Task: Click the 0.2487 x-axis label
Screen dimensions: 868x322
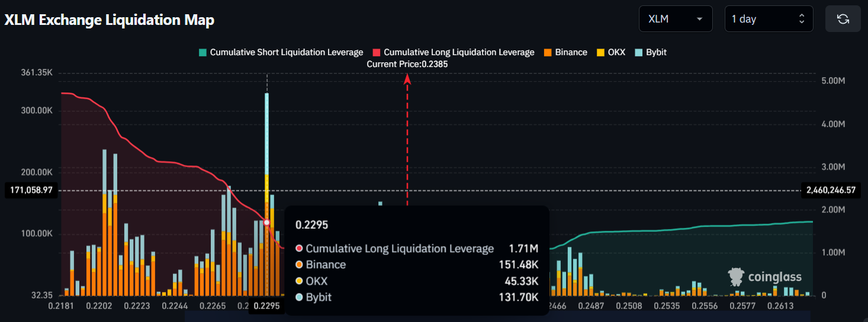Action: [591, 306]
